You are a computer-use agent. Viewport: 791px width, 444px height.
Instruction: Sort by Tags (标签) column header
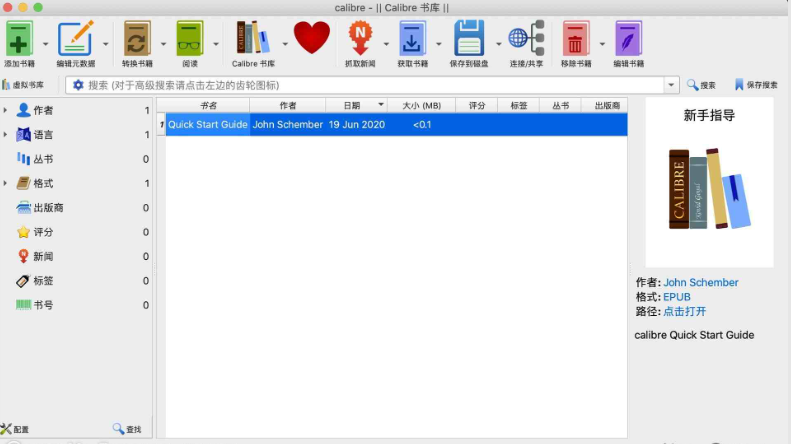(519, 105)
